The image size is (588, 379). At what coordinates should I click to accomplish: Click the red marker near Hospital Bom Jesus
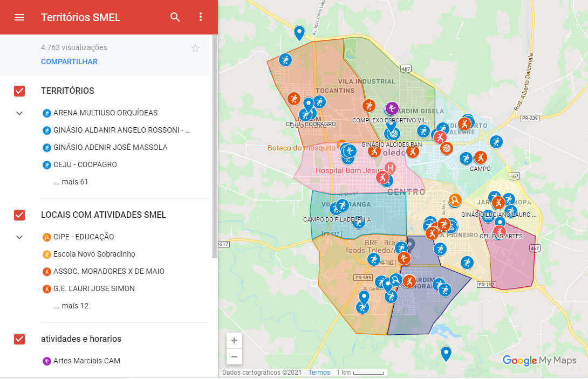pyautogui.click(x=382, y=177)
